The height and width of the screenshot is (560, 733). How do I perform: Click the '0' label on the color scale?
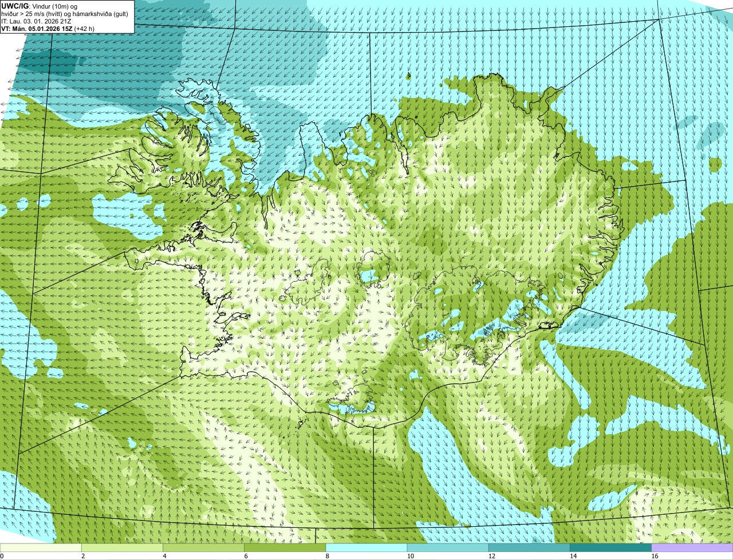2,556
